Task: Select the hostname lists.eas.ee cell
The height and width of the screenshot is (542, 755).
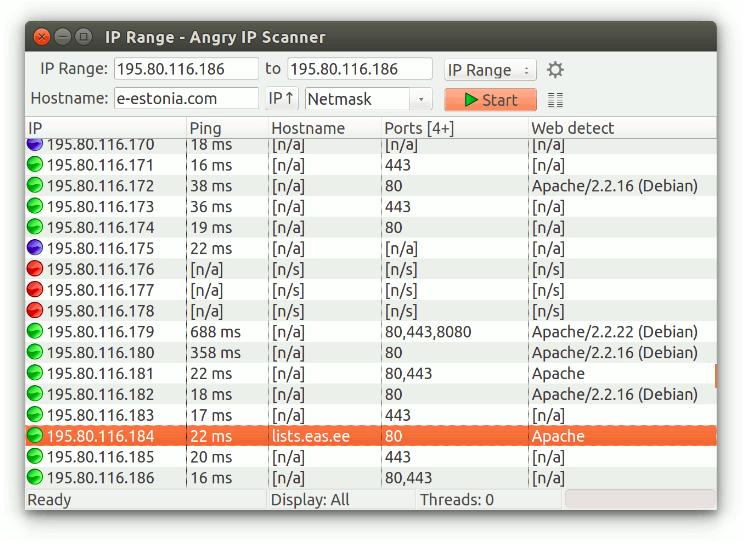Action: tap(311, 436)
